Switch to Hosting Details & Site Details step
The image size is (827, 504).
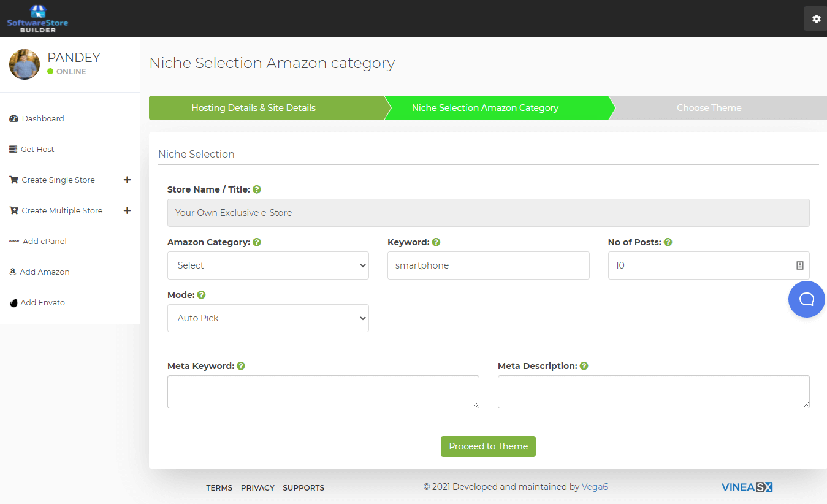[253, 108]
